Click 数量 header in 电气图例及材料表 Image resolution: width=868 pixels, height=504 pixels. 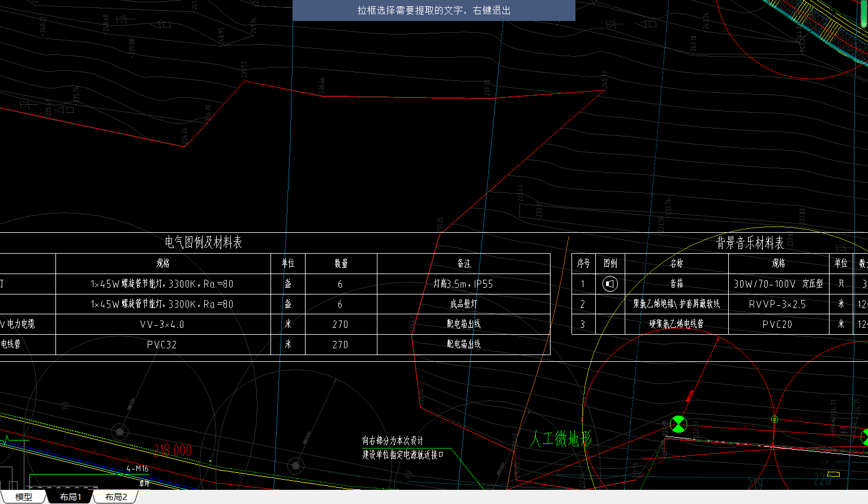(x=341, y=263)
